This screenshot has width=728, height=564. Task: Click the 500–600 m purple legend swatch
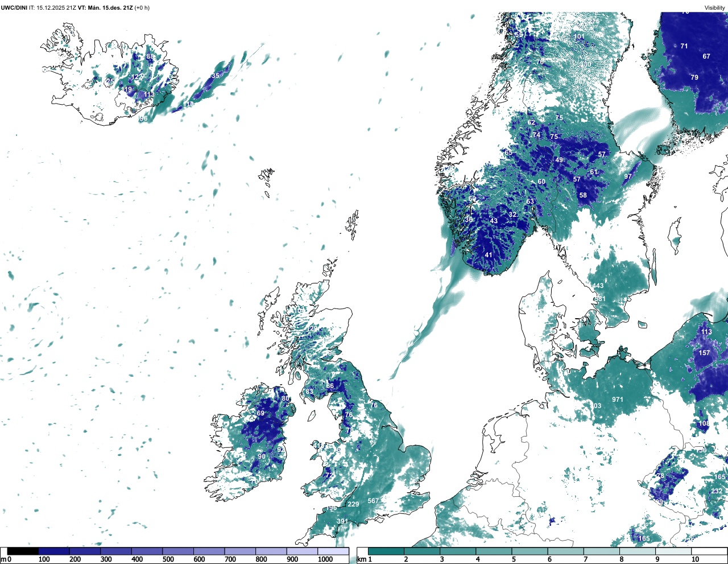(x=178, y=551)
